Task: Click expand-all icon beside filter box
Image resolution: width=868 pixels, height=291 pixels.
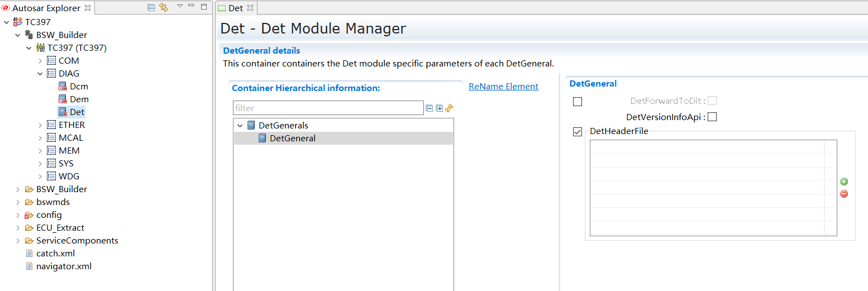Action: pyautogui.click(x=440, y=108)
